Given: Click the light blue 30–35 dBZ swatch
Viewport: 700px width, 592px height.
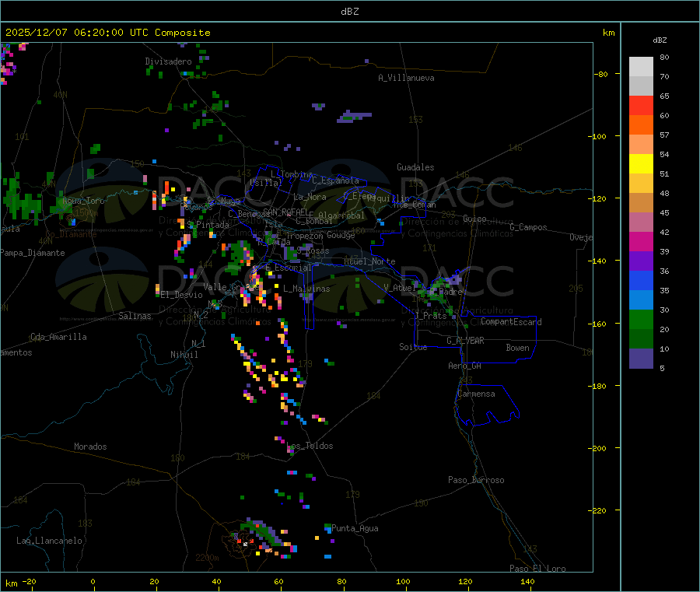Looking at the screenshot, I should (641, 300).
